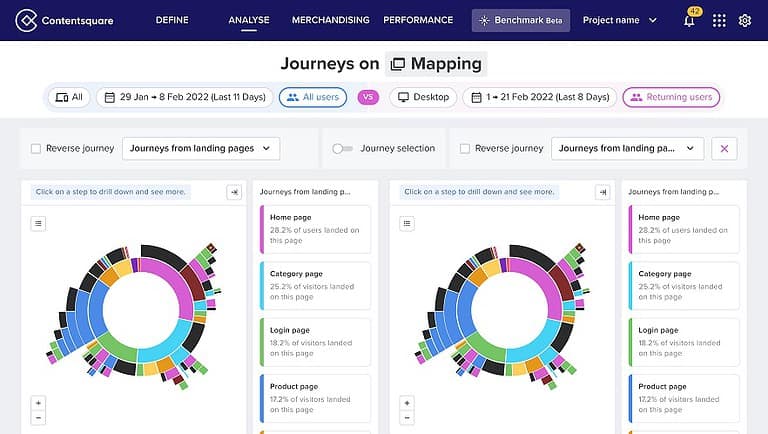Select the All devices filter pill
The width and height of the screenshot is (768, 434).
point(69,97)
